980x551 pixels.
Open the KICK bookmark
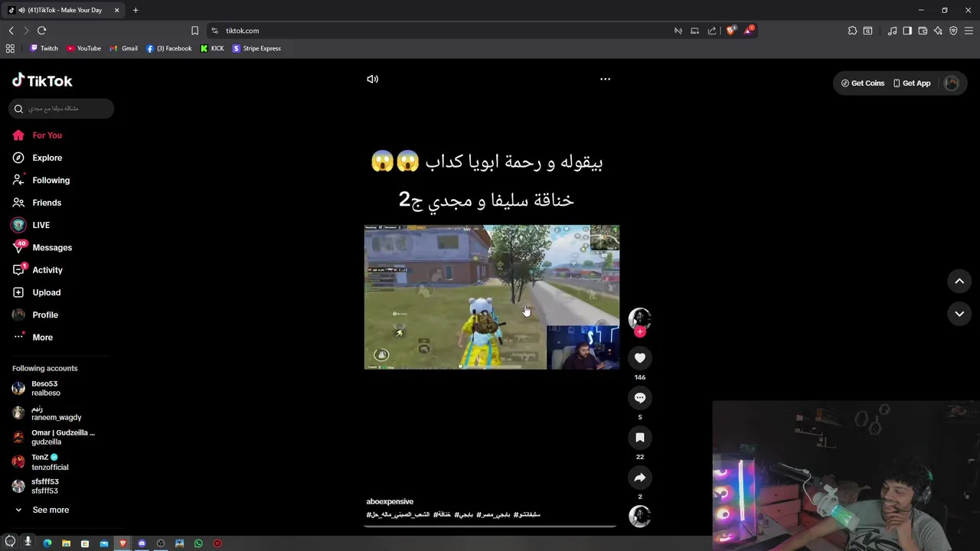click(x=212, y=48)
